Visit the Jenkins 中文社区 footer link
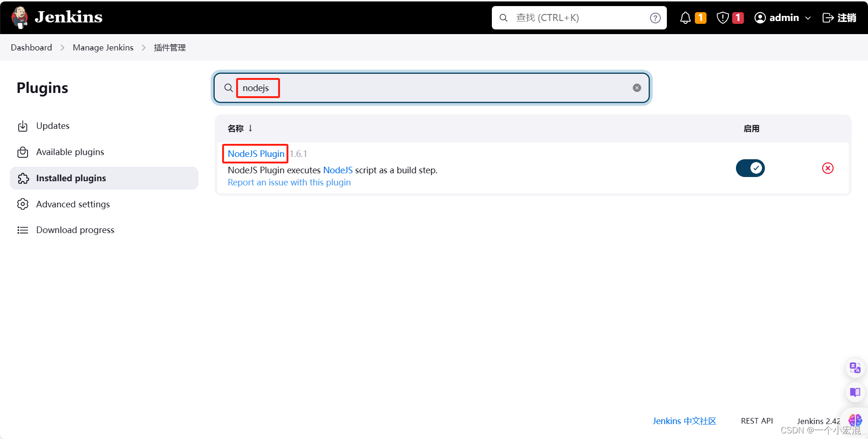The height and width of the screenshot is (439, 868). (x=684, y=421)
